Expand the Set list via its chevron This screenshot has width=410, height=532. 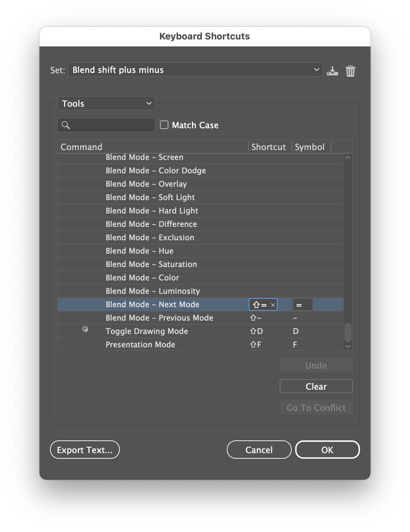315,69
